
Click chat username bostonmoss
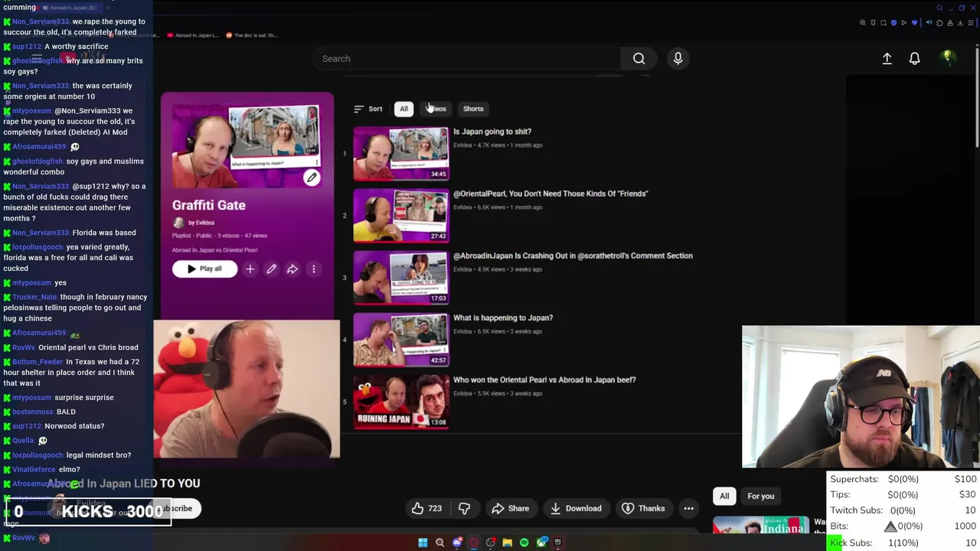(x=31, y=412)
